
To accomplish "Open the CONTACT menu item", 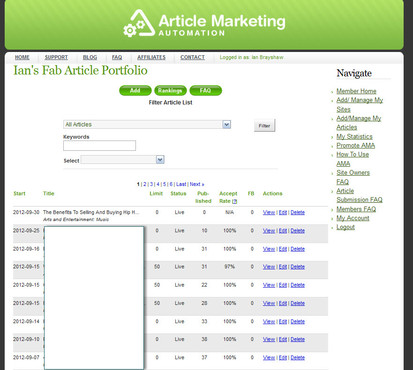I will tap(193, 58).
